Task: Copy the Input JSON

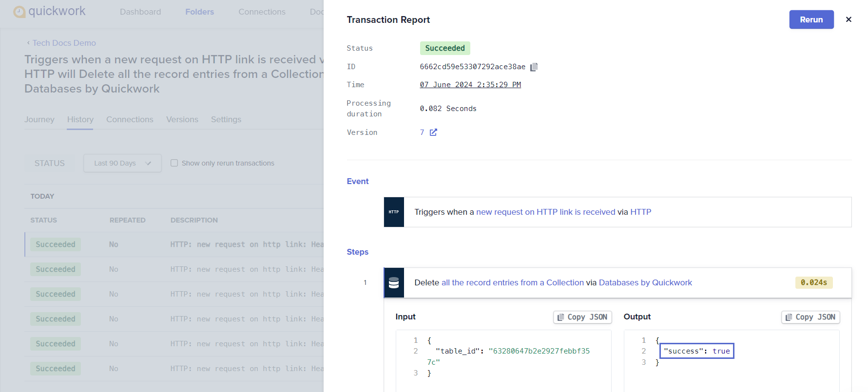Action: coord(582,317)
